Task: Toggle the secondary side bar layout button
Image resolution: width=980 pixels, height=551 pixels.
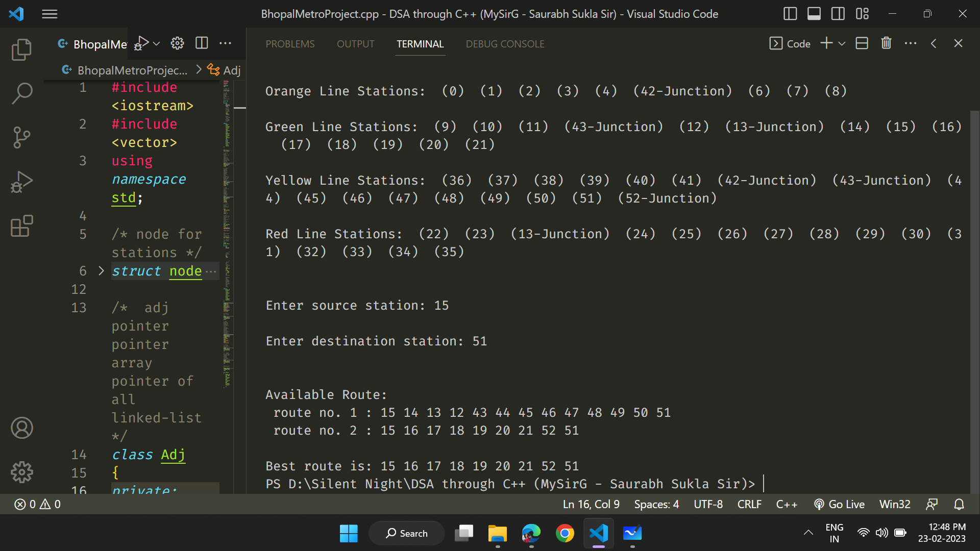Action: (x=838, y=14)
